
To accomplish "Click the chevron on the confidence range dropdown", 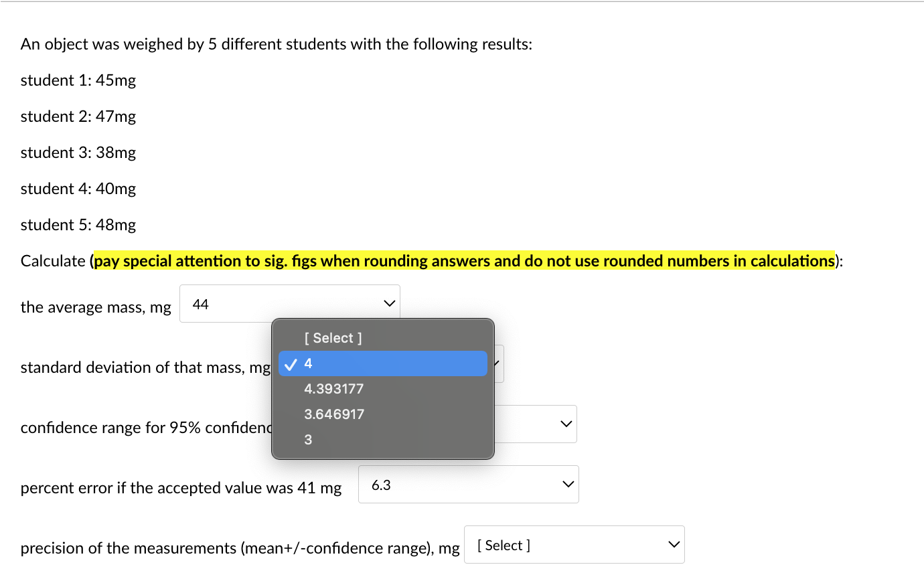I will 566,424.
